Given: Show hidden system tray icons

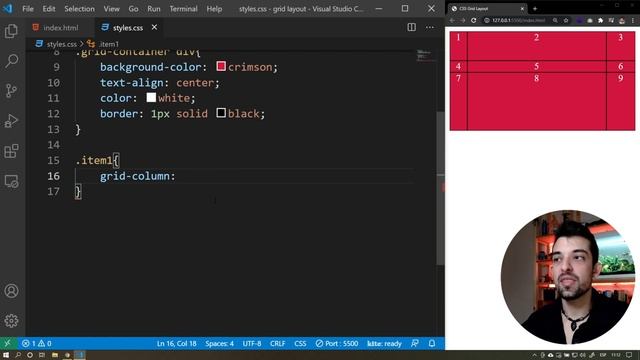Looking at the screenshot, I should pyautogui.click(x=534, y=355).
